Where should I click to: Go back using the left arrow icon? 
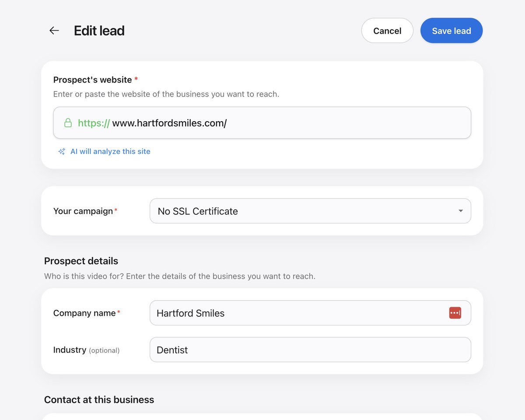pyautogui.click(x=54, y=31)
